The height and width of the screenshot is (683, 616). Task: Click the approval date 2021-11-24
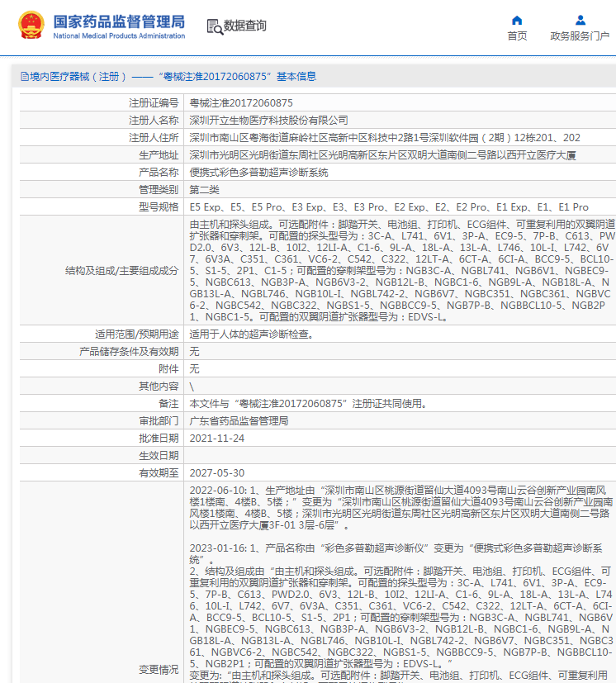(x=217, y=439)
